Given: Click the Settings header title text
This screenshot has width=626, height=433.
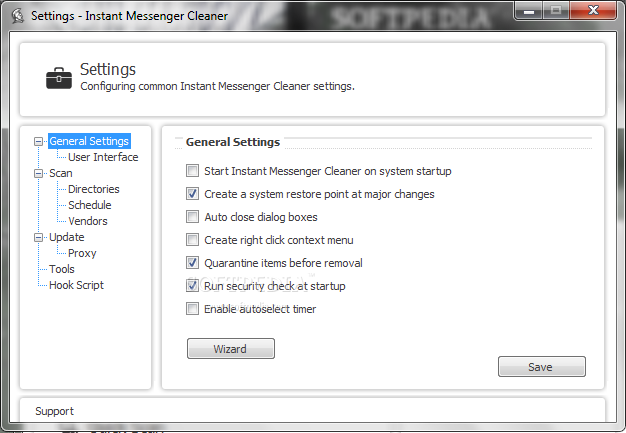Looking at the screenshot, I should [x=108, y=69].
